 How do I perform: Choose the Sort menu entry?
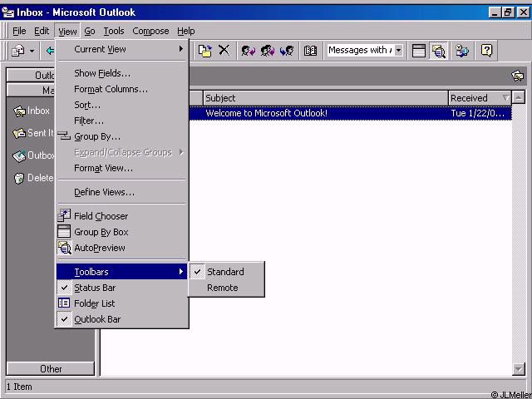(121, 105)
